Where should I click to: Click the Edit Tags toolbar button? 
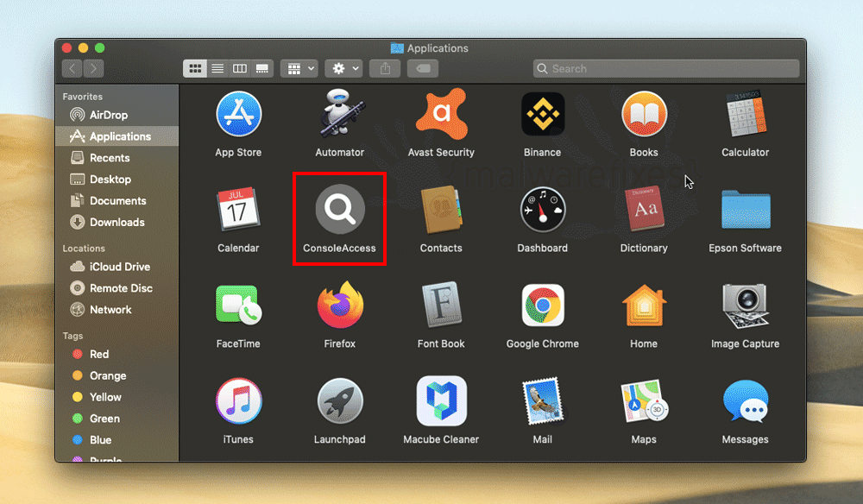point(423,69)
